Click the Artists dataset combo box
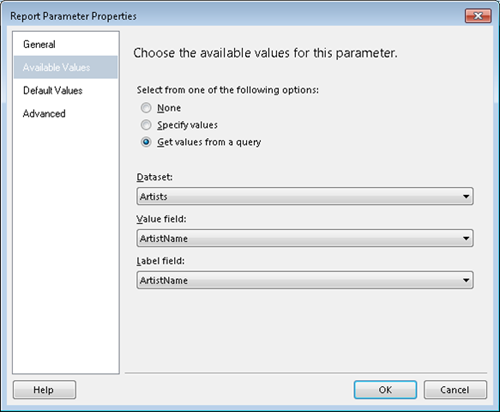500x412 pixels. tap(305, 196)
